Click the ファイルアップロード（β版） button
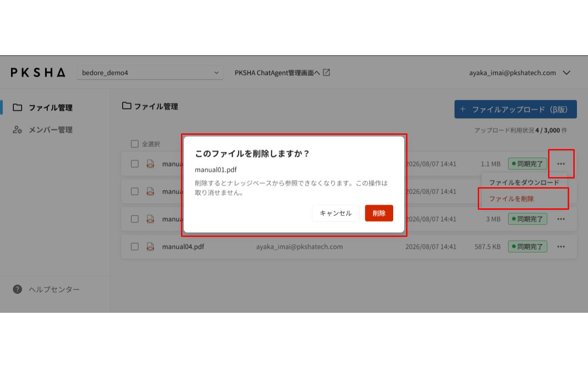Screen dimensions: 588x368 [x=515, y=109]
